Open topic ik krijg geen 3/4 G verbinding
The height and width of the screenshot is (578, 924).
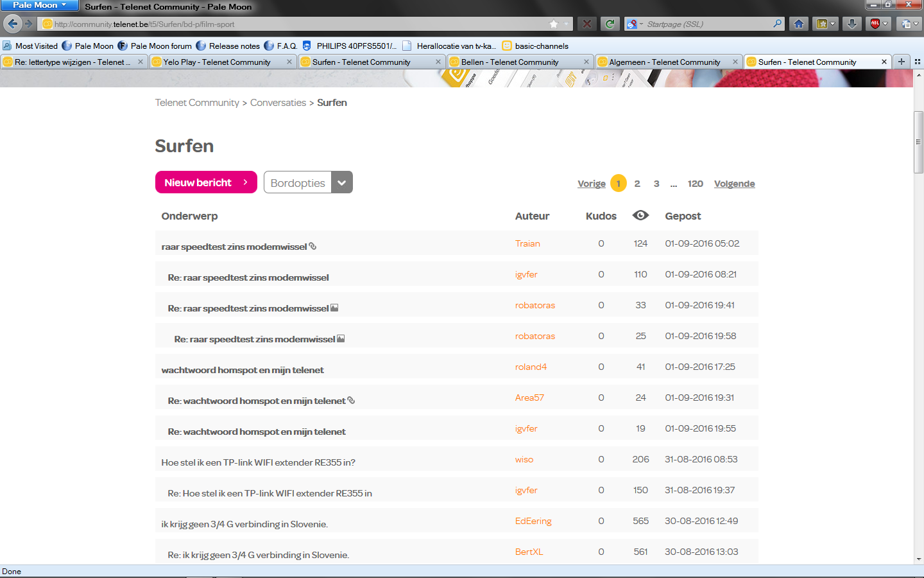click(244, 524)
